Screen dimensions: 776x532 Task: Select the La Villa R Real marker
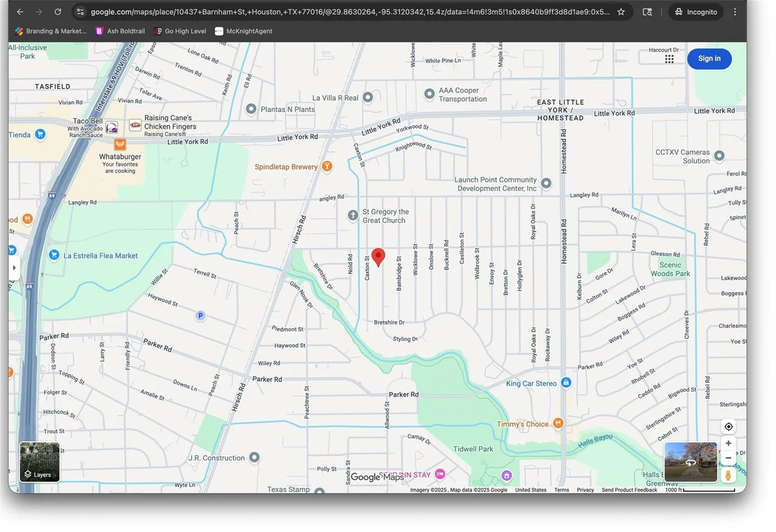click(368, 97)
